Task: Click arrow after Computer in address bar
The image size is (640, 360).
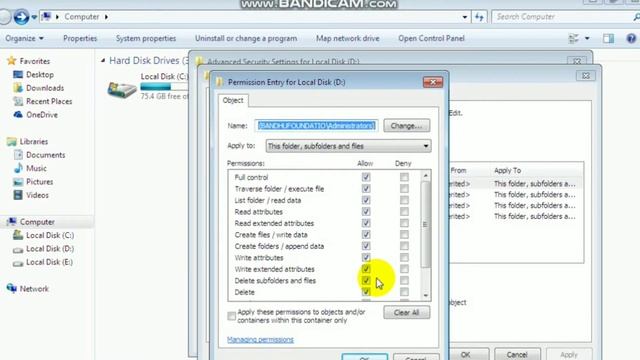Action: coord(106,17)
